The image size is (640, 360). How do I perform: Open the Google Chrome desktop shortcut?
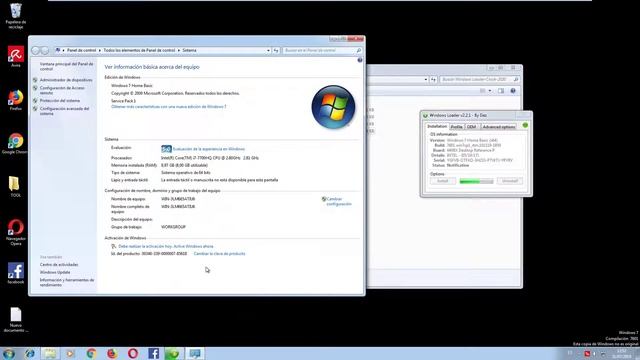coord(16,143)
